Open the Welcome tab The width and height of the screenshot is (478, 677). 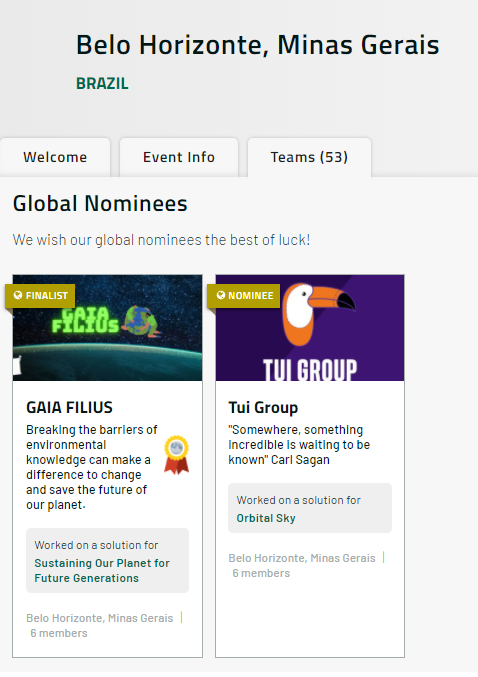[x=55, y=157]
